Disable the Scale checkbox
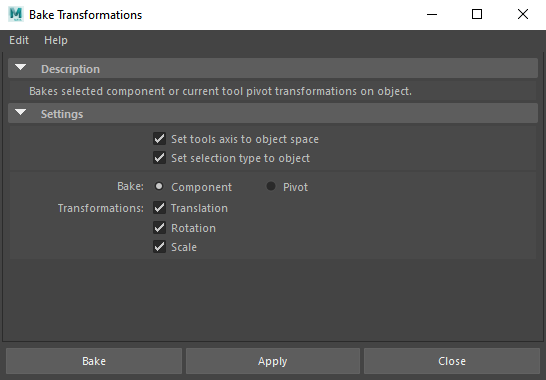This screenshot has width=546, height=380. pyautogui.click(x=159, y=247)
